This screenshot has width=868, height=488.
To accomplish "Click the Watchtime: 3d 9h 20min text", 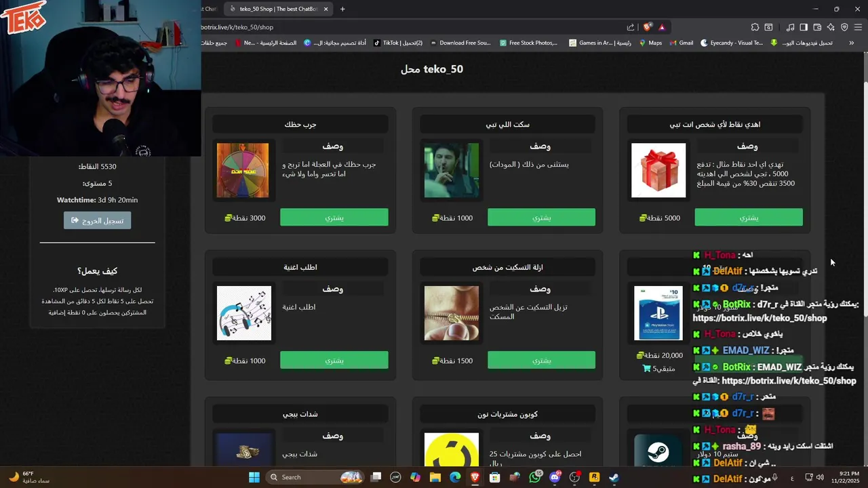I will [x=97, y=200].
